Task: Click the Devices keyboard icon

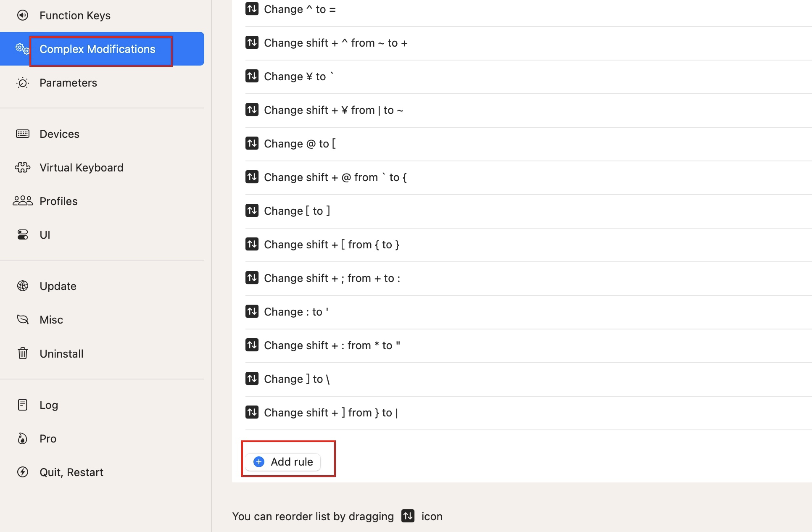Action: 23,134
